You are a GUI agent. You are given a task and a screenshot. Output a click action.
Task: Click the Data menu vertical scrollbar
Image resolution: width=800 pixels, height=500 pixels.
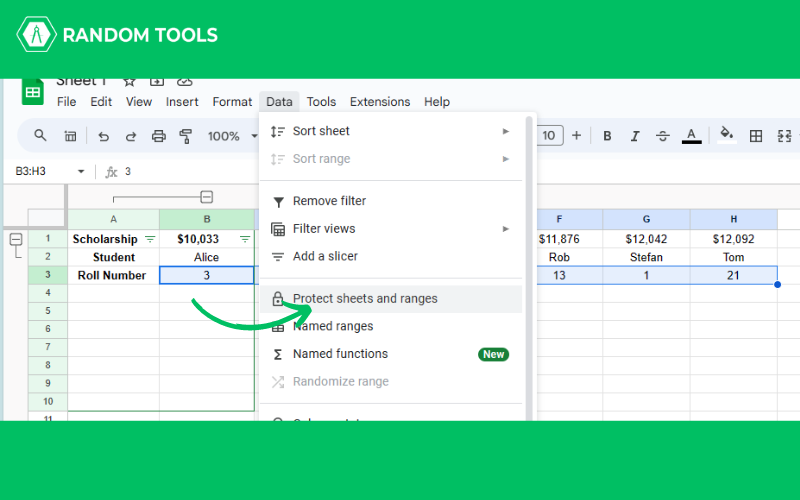pos(529,268)
